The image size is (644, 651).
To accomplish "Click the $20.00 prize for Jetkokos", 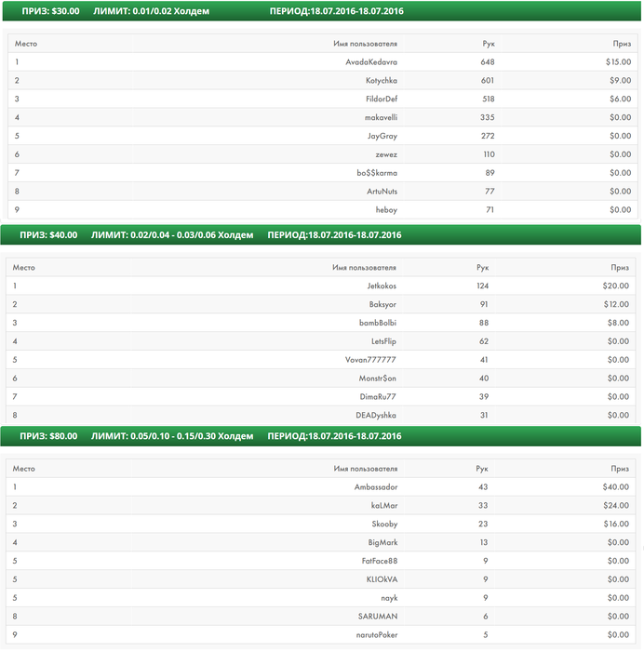I will pyautogui.click(x=615, y=286).
